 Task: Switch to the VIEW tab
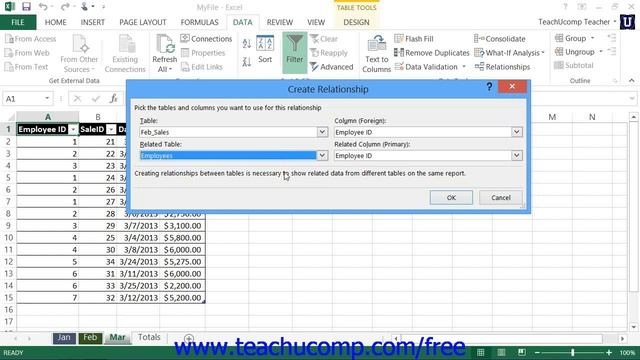[316, 22]
